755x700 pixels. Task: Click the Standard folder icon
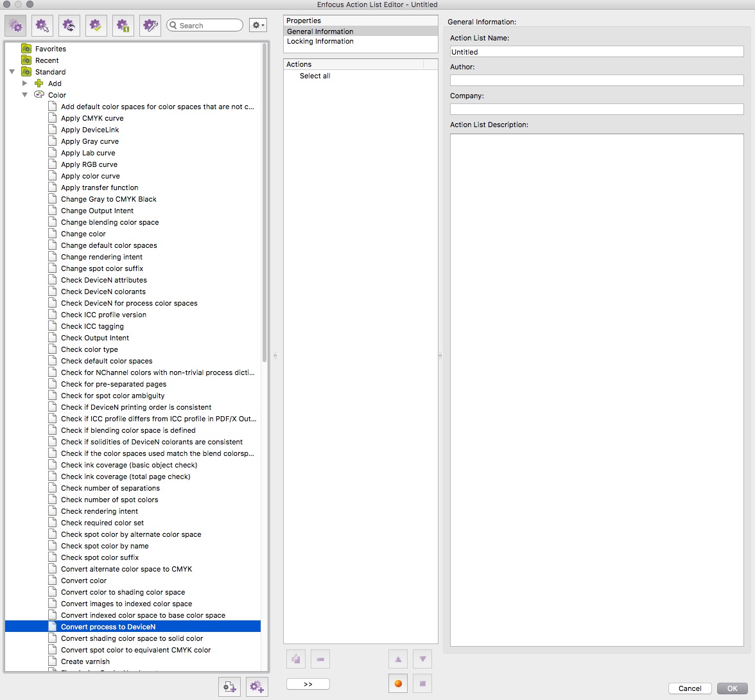[x=26, y=72]
